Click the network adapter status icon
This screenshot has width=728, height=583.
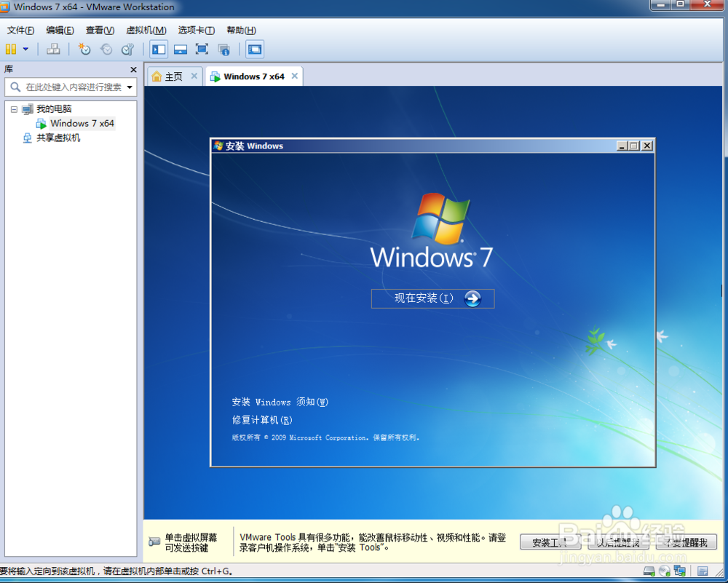click(680, 571)
